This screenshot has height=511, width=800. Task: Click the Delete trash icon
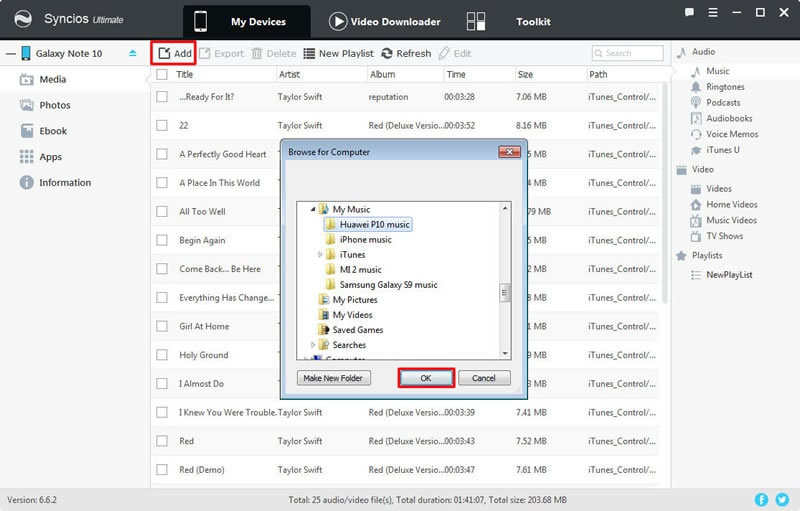click(x=257, y=53)
